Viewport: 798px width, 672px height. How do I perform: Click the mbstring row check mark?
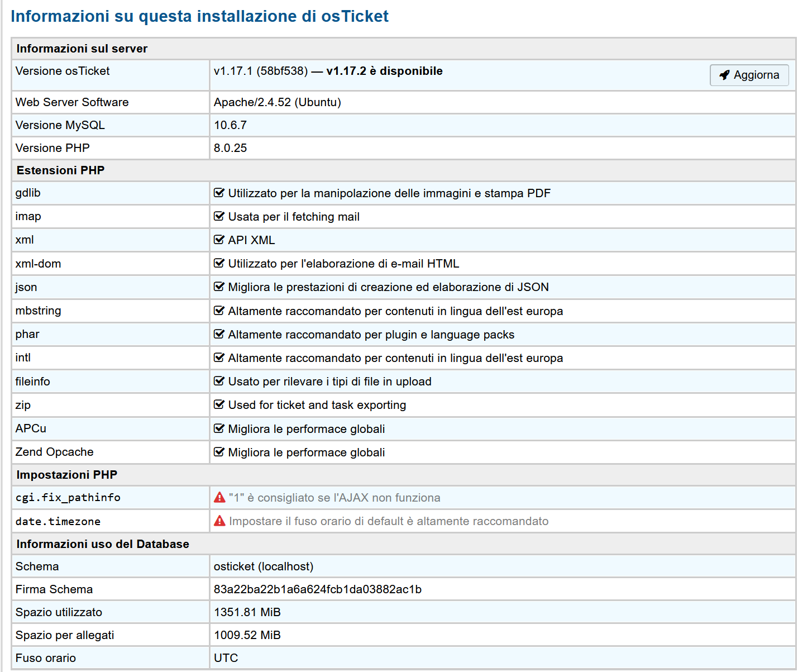coord(219,311)
